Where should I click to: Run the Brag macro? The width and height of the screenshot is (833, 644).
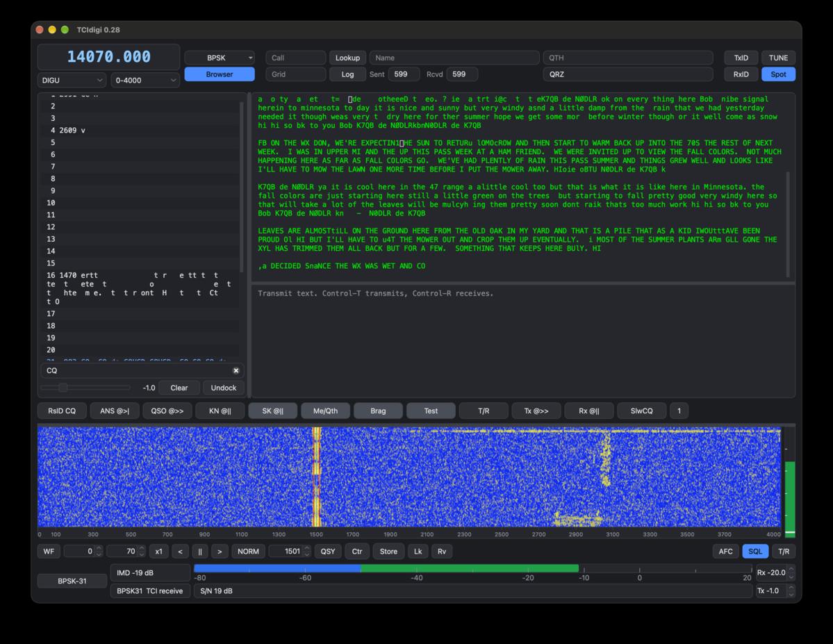tap(378, 411)
